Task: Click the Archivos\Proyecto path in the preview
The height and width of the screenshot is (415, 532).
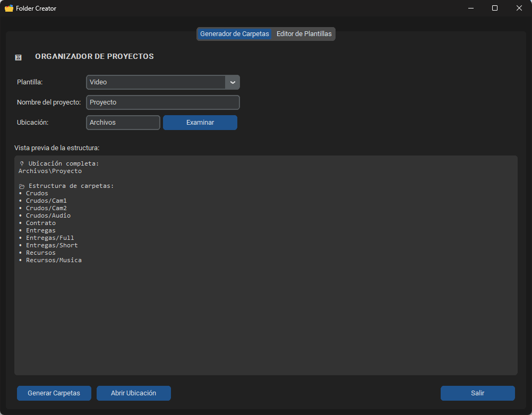Action: pos(50,171)
